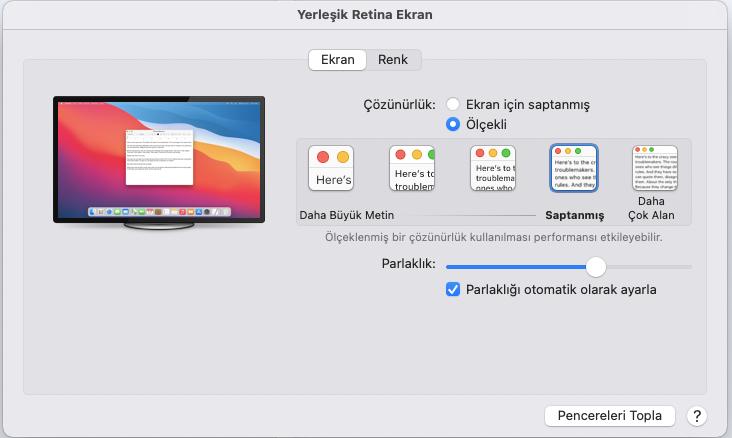This screenshot has width=732, height=438.
Task: Click the 'Daha Büyük Metin' label
Action: click(x=347, y=215)
